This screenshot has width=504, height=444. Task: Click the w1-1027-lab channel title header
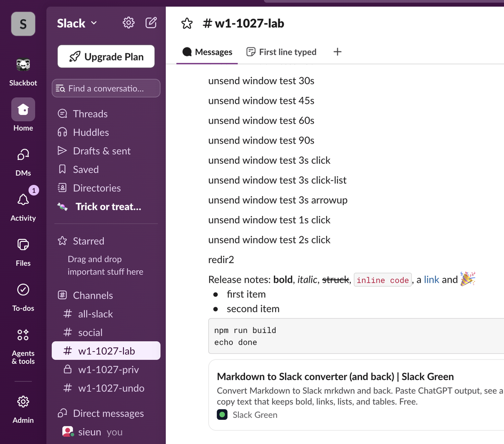point(243,24)
